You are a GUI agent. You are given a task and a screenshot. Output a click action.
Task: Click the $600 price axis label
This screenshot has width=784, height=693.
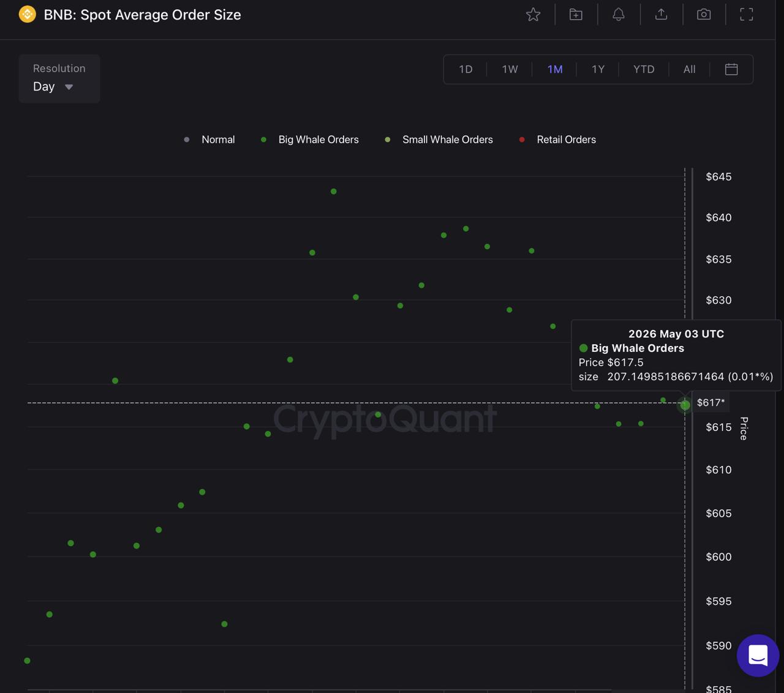(x=718, y=556)
